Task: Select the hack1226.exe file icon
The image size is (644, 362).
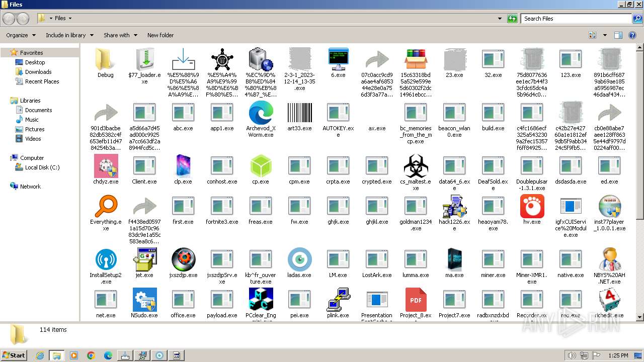Action: tap(454, 206)
